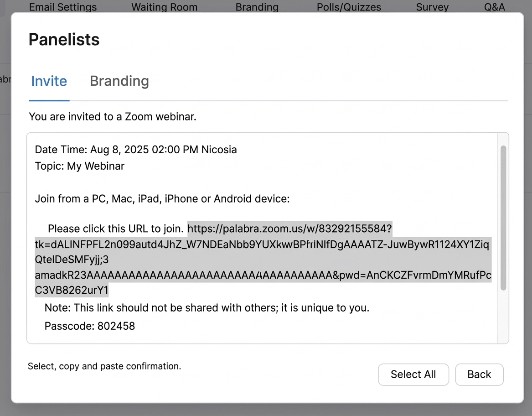Image resolution: width=532 pixels, height=416 pixels.
Task: Select Branding in the top navigation bar
Action: coord(257,7)
